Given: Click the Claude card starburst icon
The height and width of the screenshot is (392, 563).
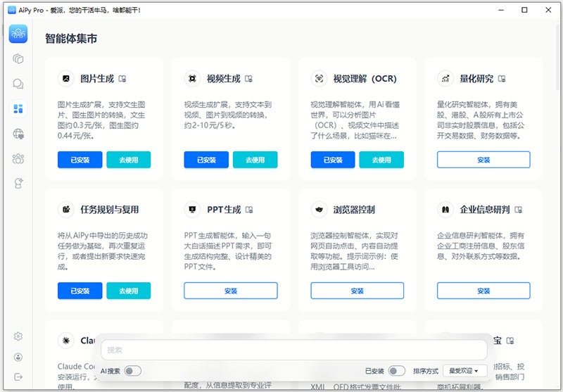Looking at the screenshot, I should pos(66,341).
